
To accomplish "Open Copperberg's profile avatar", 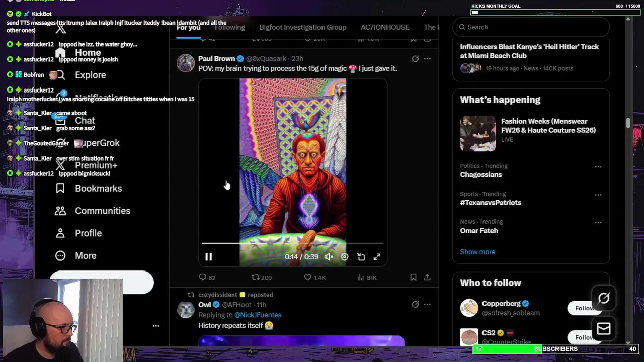I will pos(469,308).
